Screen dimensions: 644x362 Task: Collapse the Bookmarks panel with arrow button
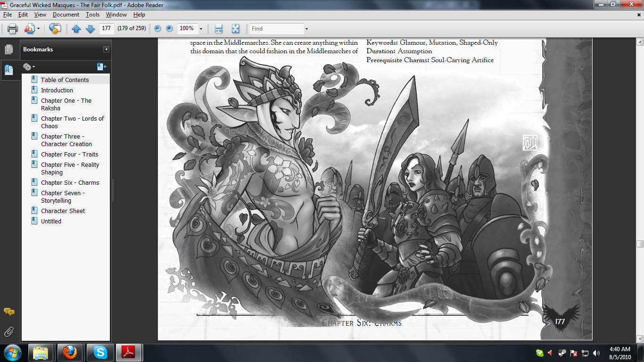(107, 49)
